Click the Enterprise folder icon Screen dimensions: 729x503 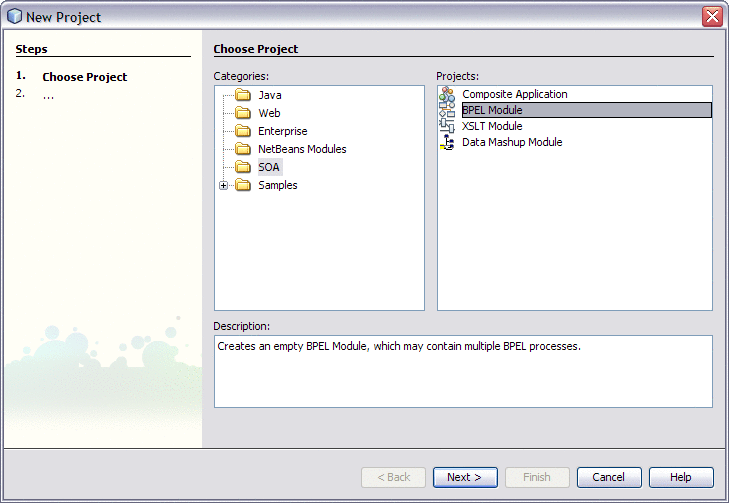(x=243, y=131)
